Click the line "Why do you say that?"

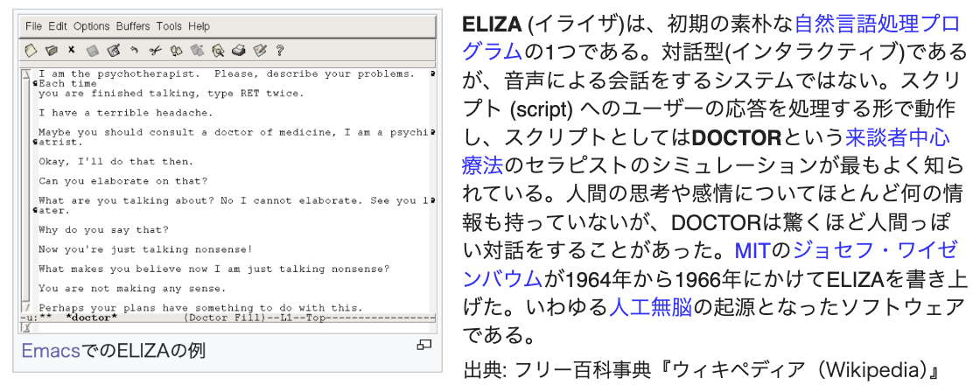tap(103, 230)
